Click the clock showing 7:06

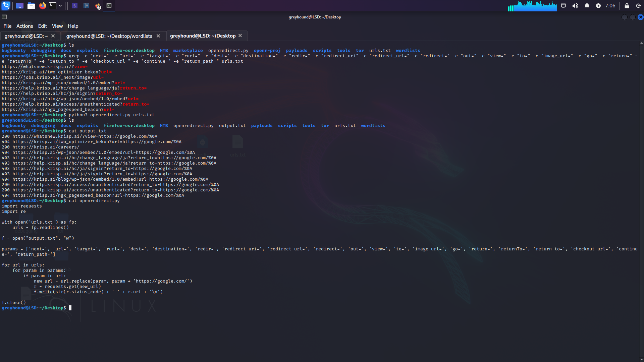[x=610, y=6]
